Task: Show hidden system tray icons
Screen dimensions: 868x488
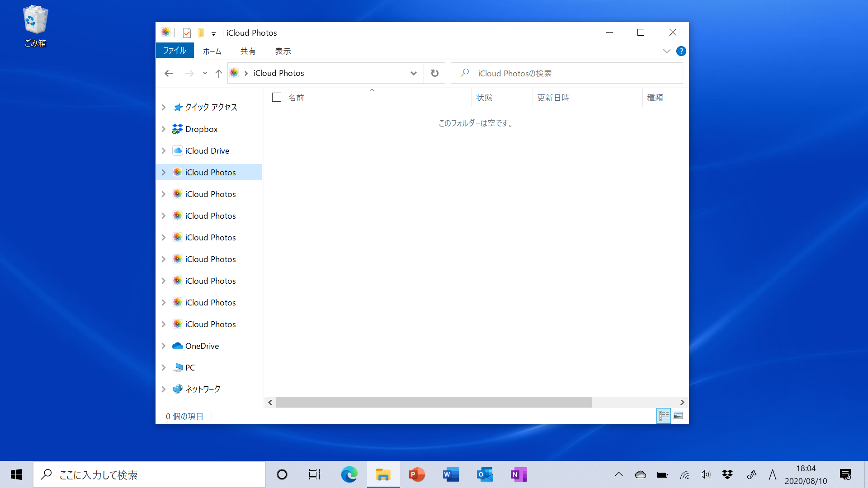Action: tap(619, 474)
